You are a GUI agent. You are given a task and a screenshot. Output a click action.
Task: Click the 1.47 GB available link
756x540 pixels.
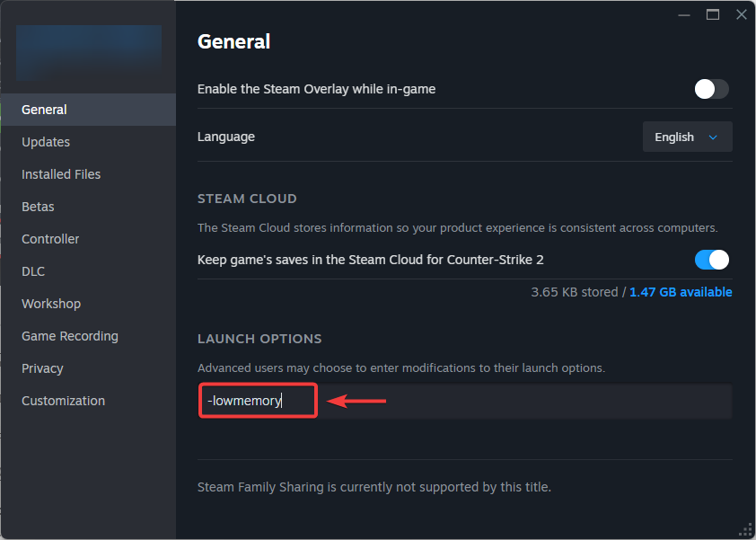(681, 292)
